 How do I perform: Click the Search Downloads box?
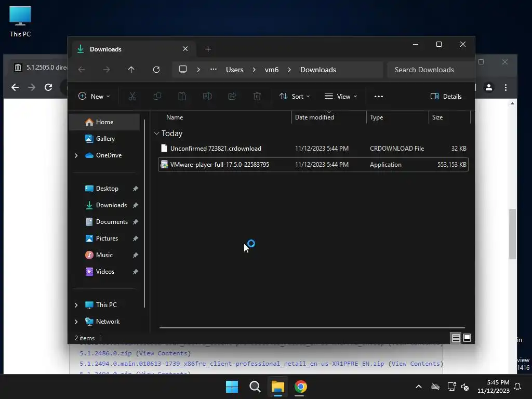pyautogui.click(x=431, y=70)
